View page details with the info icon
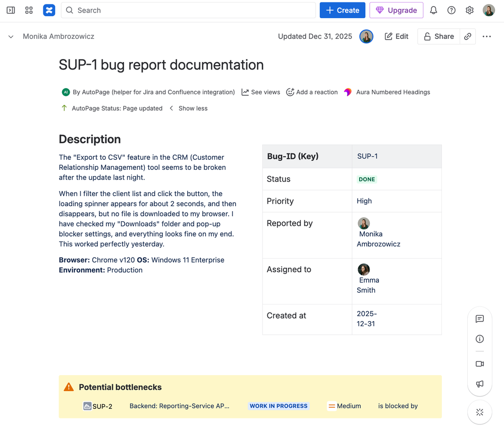Screen dimensions: 504x428 click(479, 339)
